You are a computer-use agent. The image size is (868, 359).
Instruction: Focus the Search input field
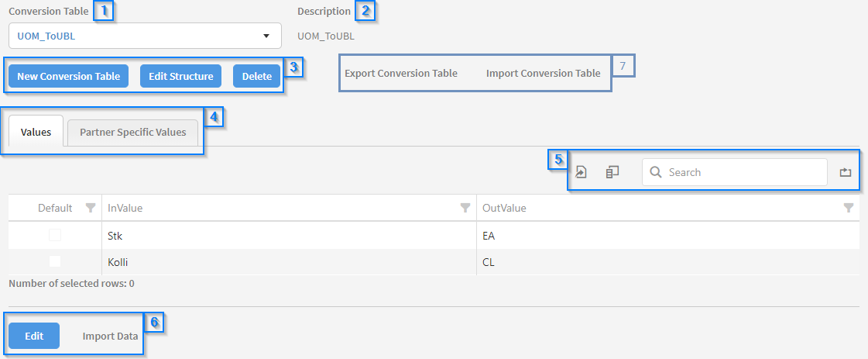coord(743,172)
